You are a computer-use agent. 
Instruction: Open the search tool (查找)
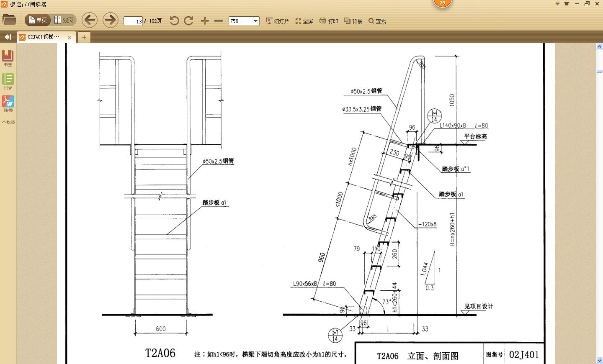pyautogui.click(x=377, y=21)
